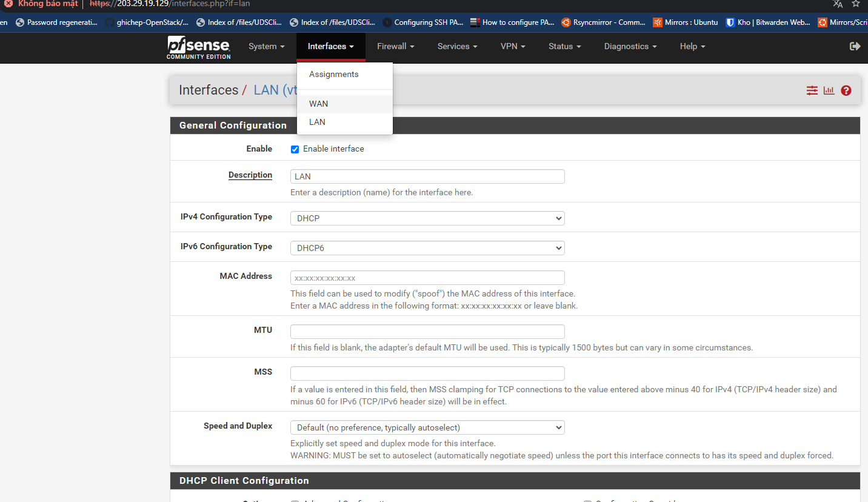The height and width of the screenshot is (502, 868).
Task: Open the status graph chart icon
Action: 829,90
